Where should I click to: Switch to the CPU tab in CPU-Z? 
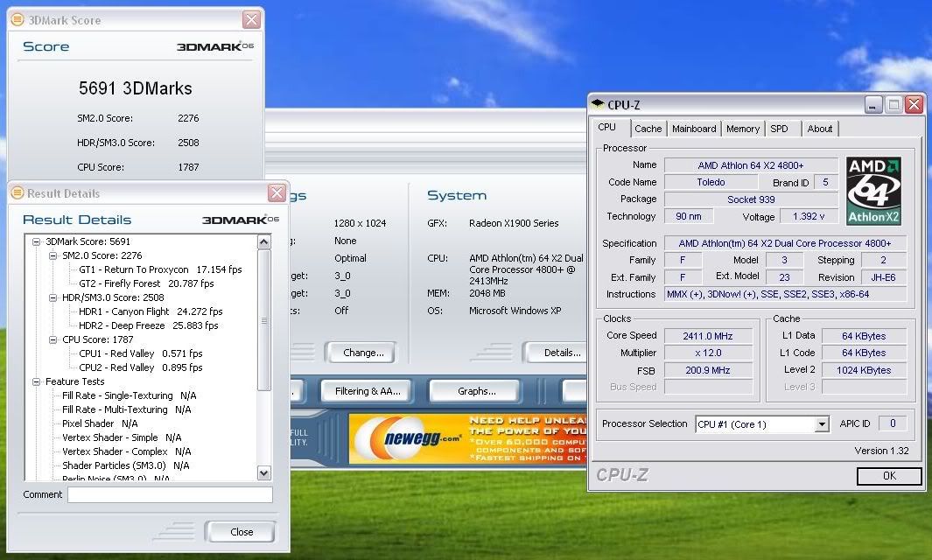[606, 127]
